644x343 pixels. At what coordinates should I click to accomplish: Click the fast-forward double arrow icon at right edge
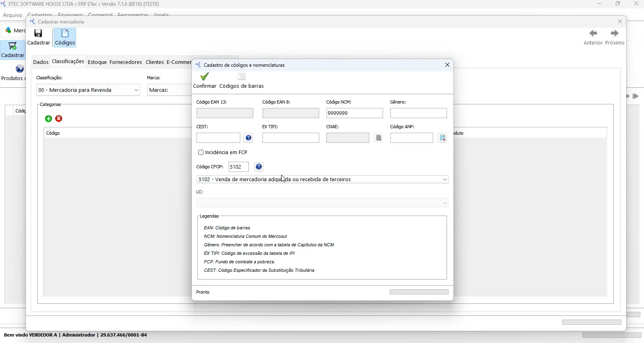636,96
